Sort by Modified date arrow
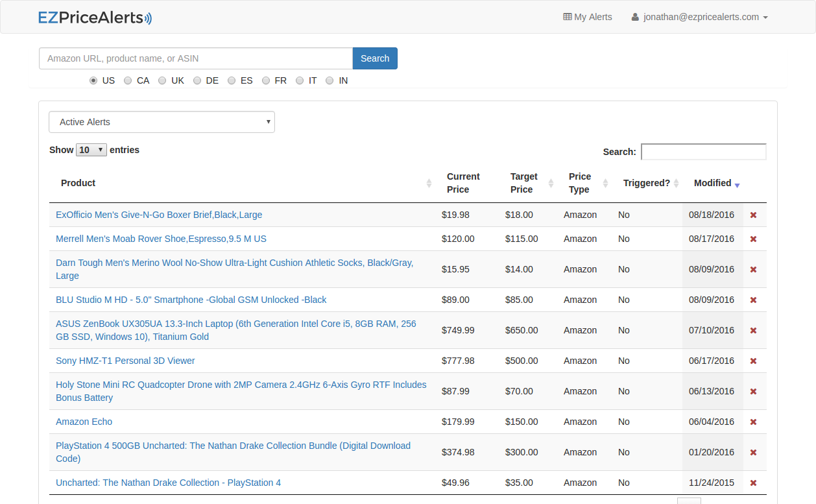The height and width of the screenshot is (504, 816). tap(737, 185)
